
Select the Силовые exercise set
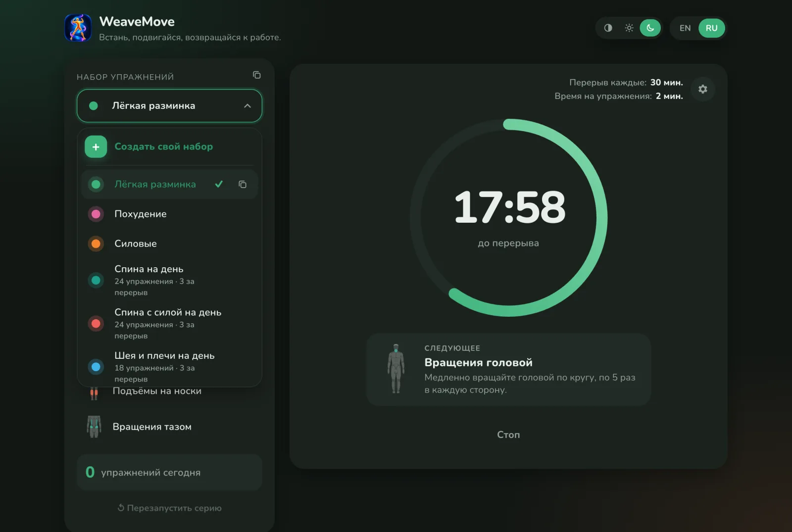(170, 243)
